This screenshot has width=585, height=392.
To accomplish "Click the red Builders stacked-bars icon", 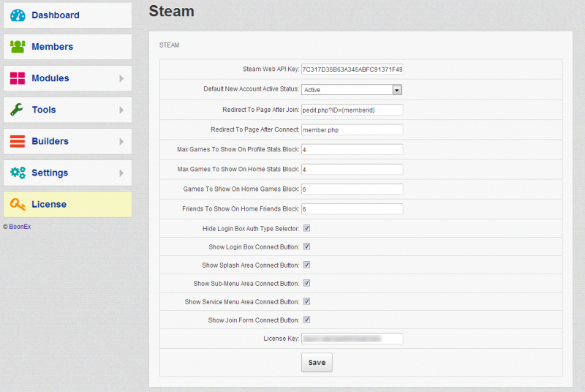I will (x=18, y=141).
